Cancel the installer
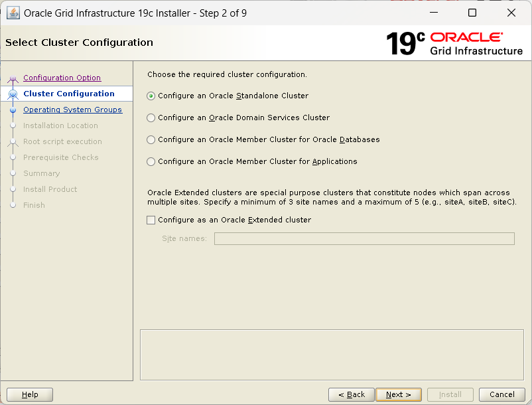Viewport: 532px width, 405px height. click(501, 394)
